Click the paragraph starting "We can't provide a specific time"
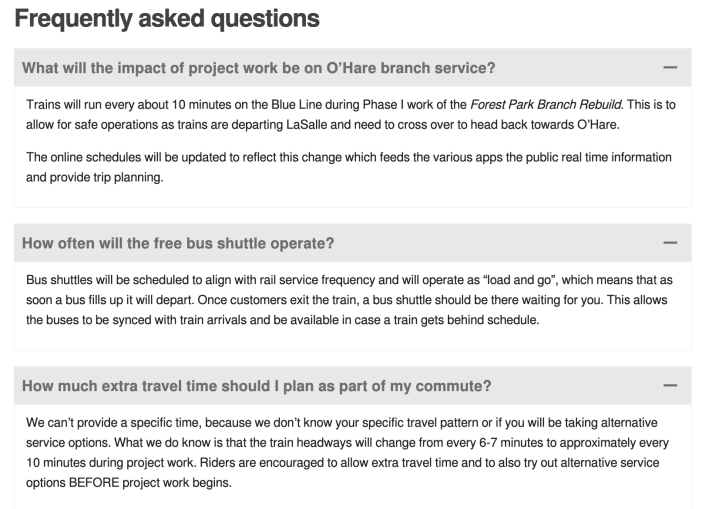 click(348, 451)
